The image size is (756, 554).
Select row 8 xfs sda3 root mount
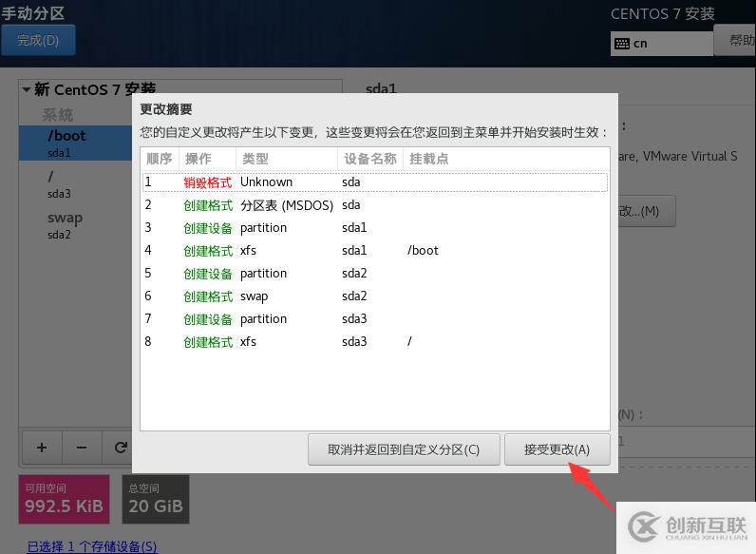click(x=375, y=342)
